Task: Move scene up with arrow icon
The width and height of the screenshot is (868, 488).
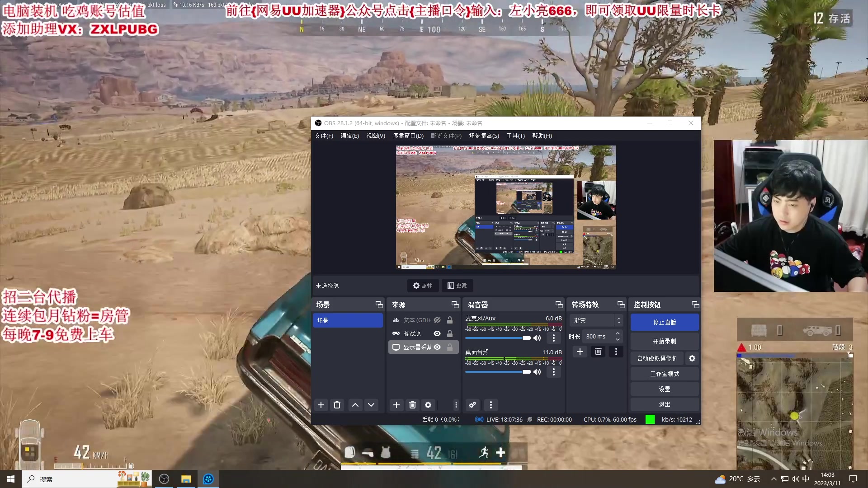Action: click(355, 405)
